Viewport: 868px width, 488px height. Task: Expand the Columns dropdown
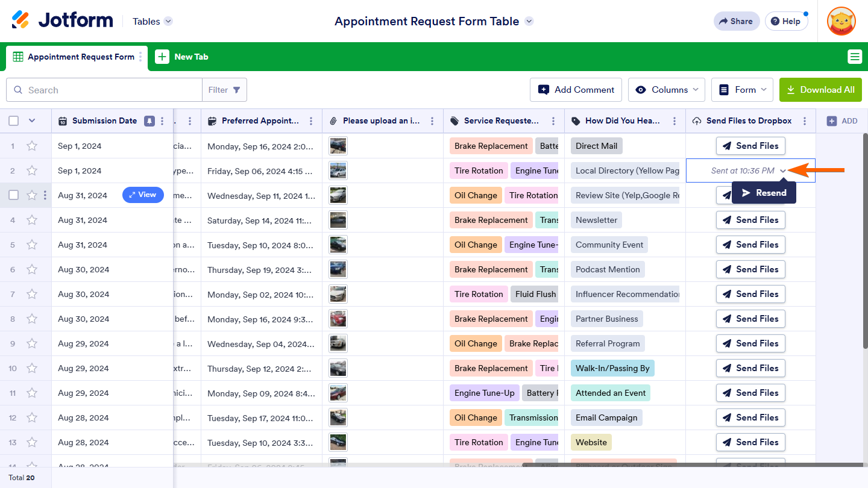pos(667,90)
